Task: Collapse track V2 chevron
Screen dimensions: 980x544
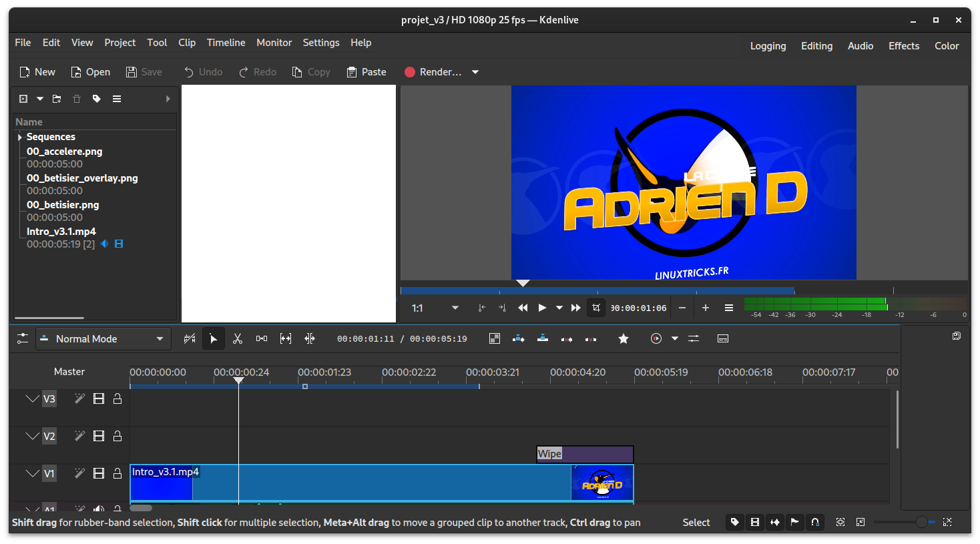Action: (32, 437)
